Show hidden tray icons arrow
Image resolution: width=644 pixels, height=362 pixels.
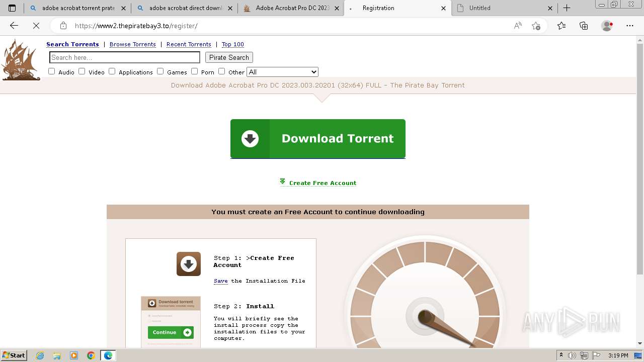(x=561, y=355)
